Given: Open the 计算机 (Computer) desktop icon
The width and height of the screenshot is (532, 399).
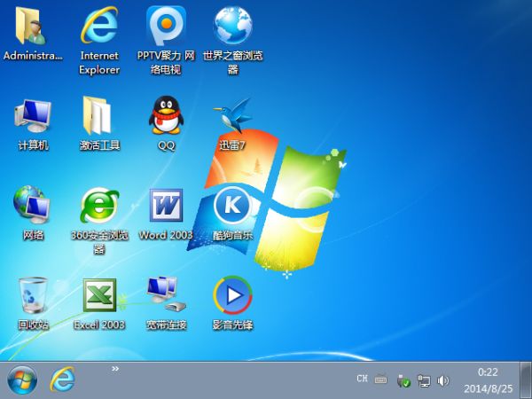Looking at the screenshot, I should point(33,117).
